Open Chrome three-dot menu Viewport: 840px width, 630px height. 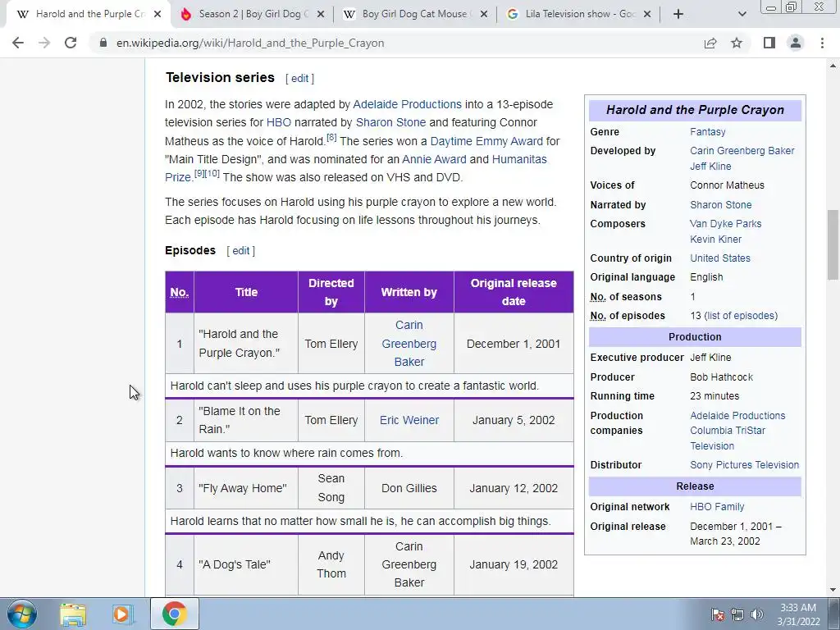pos(822,43)
